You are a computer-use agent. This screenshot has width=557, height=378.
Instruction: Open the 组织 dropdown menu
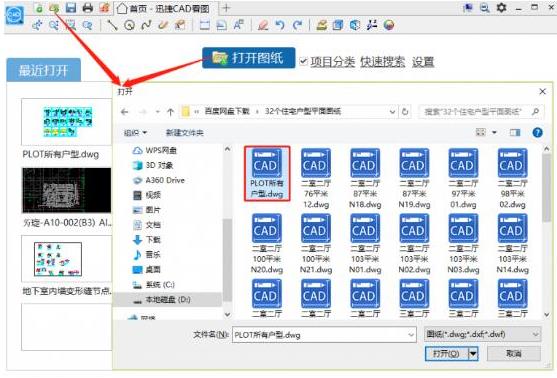coord(135,133)
